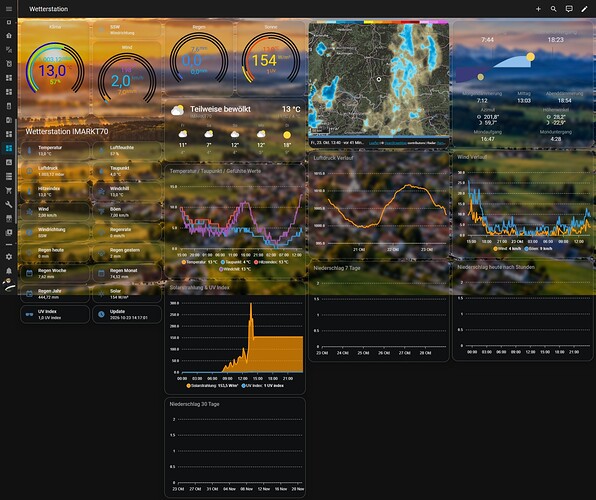Click the calendar icon of Regen Woche card
596x500 pixels.
pyautogui.click(x=29, y=273)
